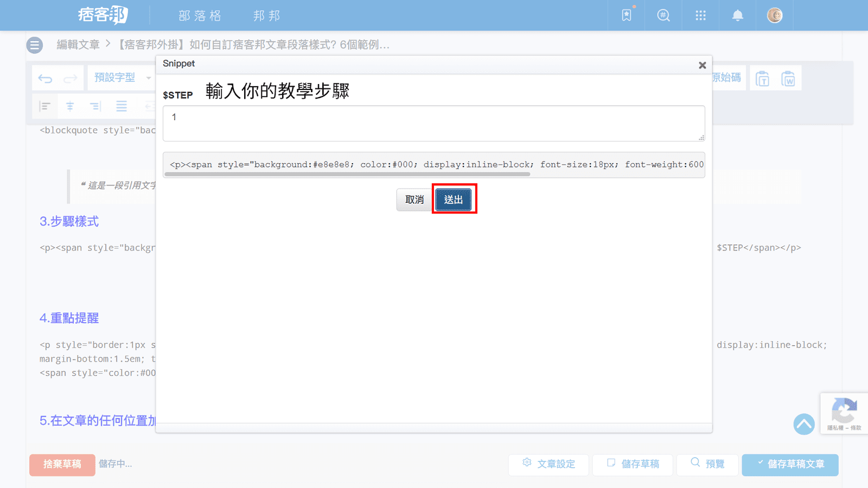This screenshot has height=488, width=868.
Task: Open the 部落格 menu item
Action: click(x=200, y=16)
